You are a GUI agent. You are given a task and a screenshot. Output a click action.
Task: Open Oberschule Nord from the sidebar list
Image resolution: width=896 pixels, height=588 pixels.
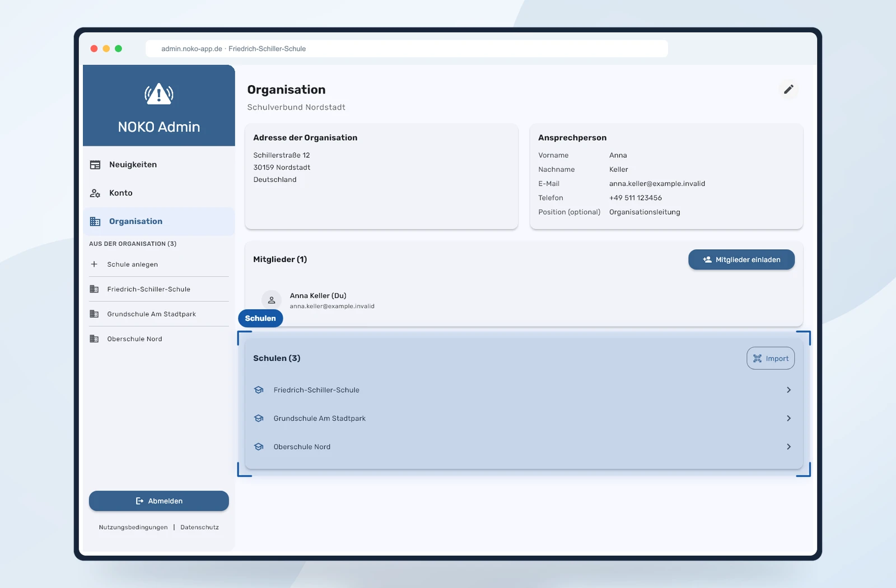(x=159, y=339)
